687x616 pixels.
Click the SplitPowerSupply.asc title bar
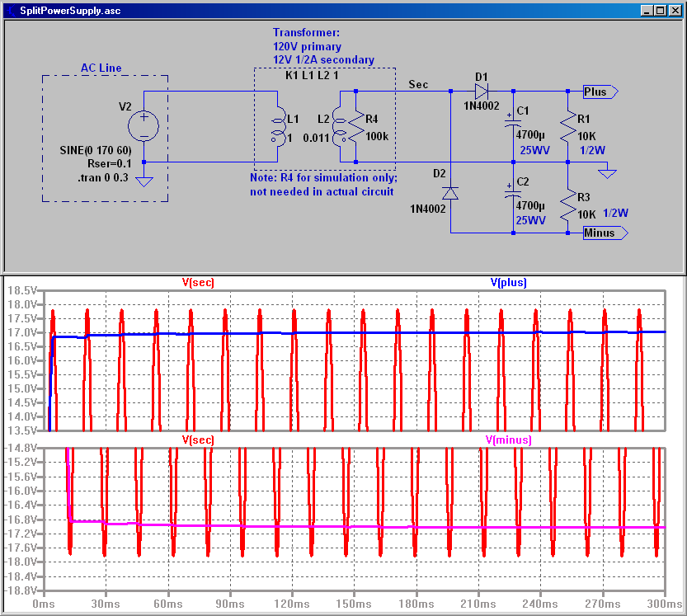coord(343,11)
